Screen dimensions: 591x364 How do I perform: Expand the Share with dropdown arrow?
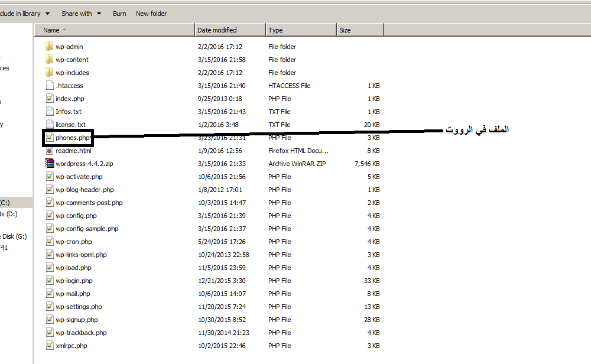coord(99,14)
